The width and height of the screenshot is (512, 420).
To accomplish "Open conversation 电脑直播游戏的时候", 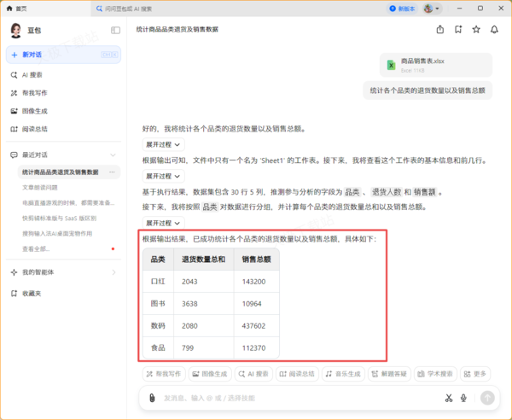I will 68,203.
